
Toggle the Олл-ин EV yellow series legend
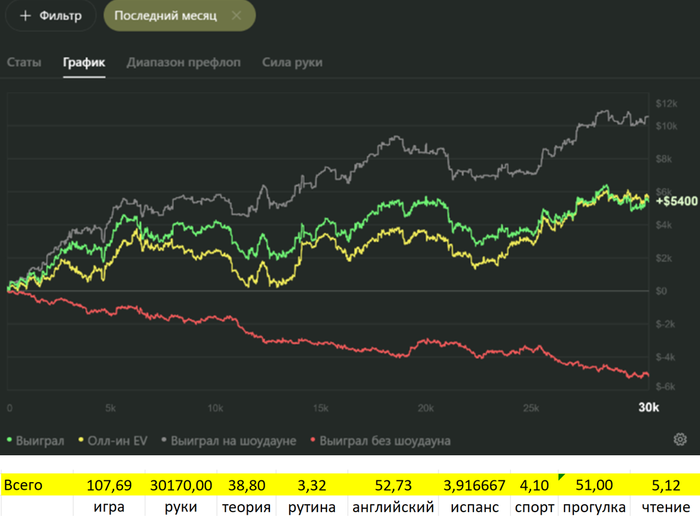pos(113,441)
